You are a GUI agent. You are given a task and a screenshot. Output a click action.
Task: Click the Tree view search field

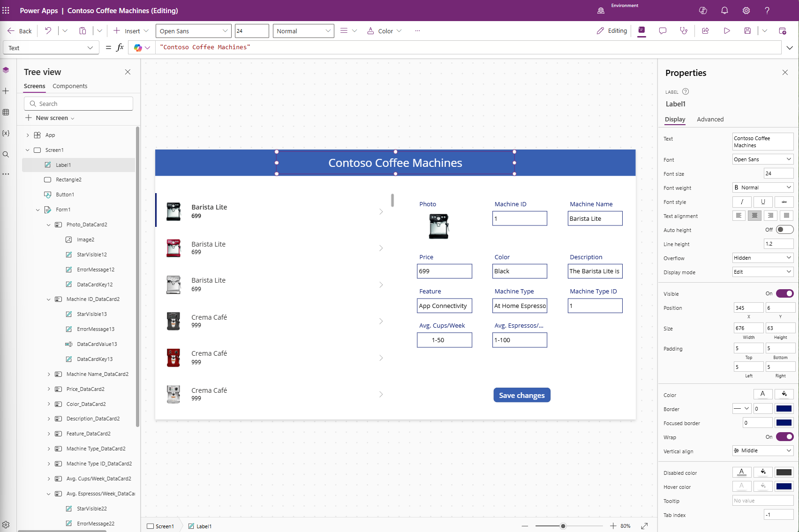(78, 104)
